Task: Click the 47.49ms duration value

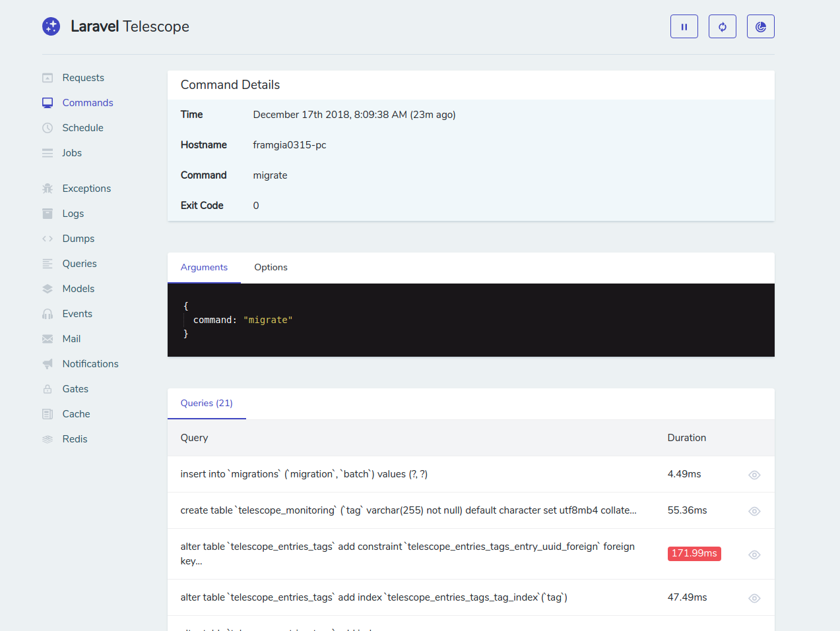Action: 687,597
